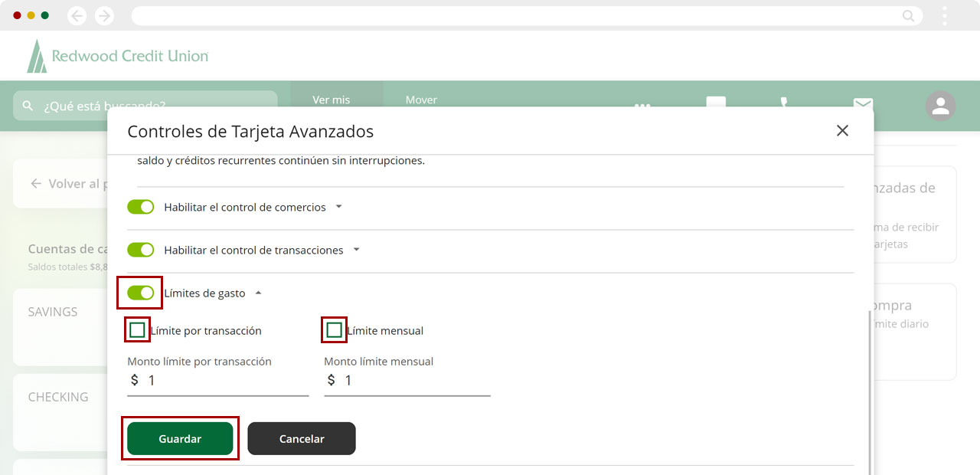Open the mail envelope messages icon
The image size is (980, 475).
[863, 103]
